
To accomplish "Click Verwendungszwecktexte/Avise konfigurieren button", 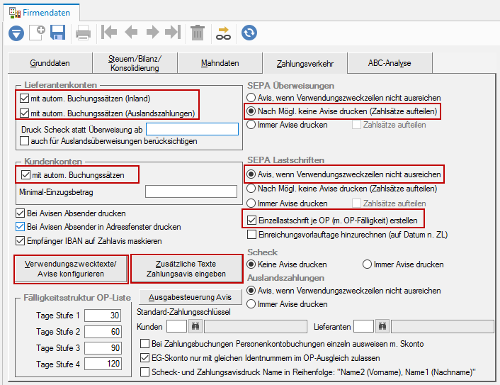I will 71,269.
